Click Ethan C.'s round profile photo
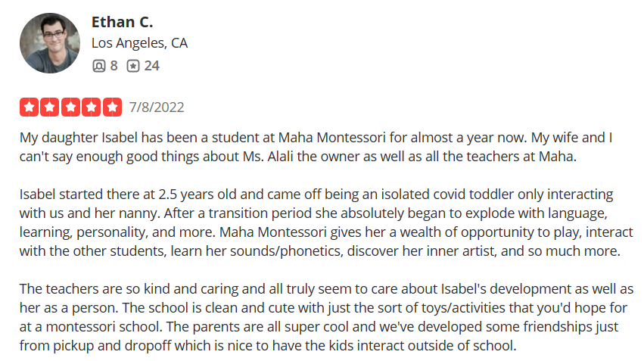 [x=50, y=43]
